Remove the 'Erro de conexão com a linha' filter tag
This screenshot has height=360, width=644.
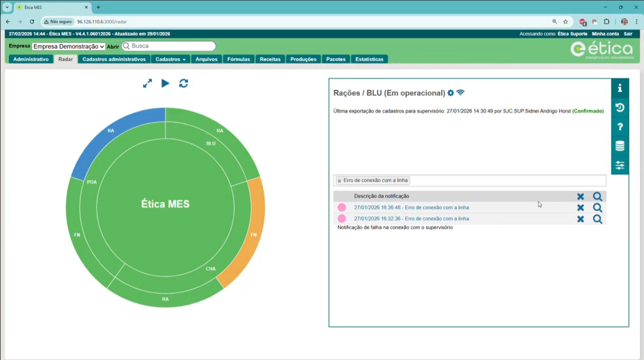coord(339,181)
